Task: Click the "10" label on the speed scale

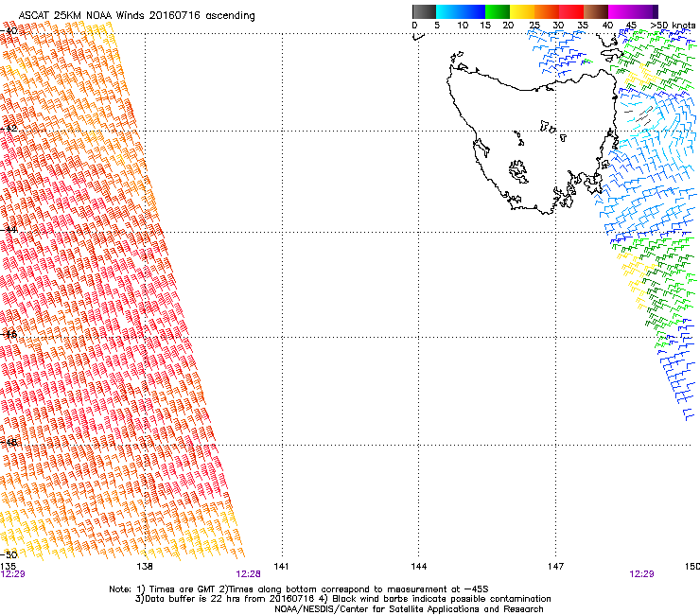Action: (463, 26)
